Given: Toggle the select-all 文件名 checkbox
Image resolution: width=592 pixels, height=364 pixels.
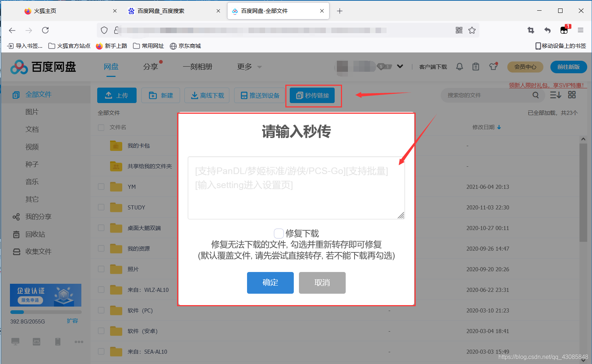Looking at the screenshot, I should coord(101,127).
